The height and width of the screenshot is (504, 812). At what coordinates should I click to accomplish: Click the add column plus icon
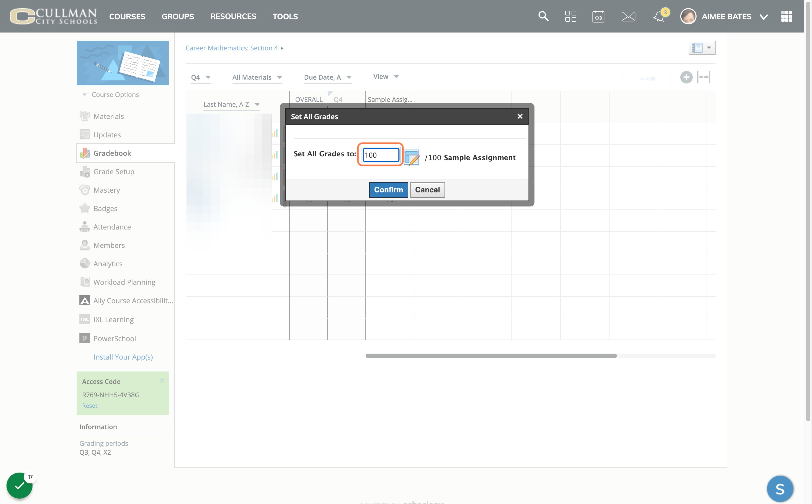686,77
